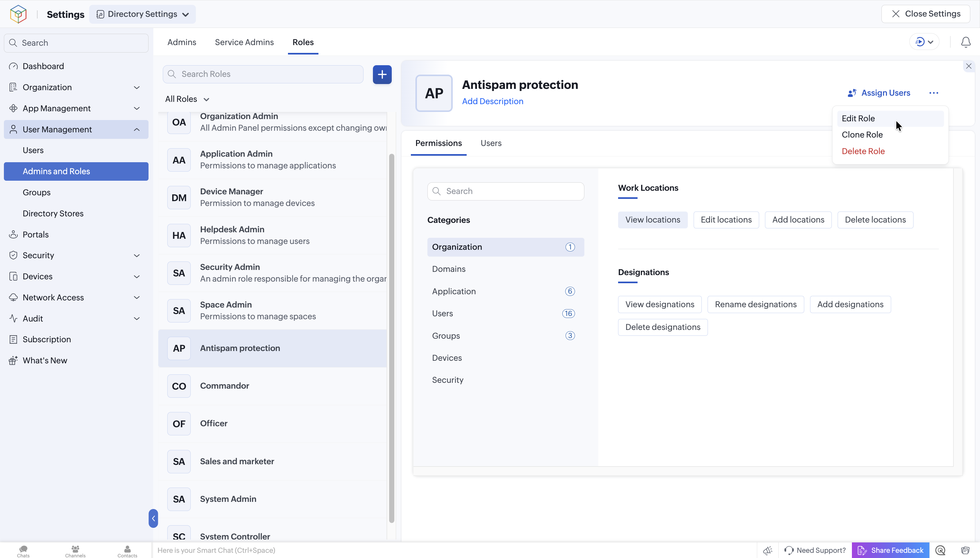The width and height of the screenshot is (980, 558).
Task: Click the DM avatar for Device Manager
Action: pos(179,198)
